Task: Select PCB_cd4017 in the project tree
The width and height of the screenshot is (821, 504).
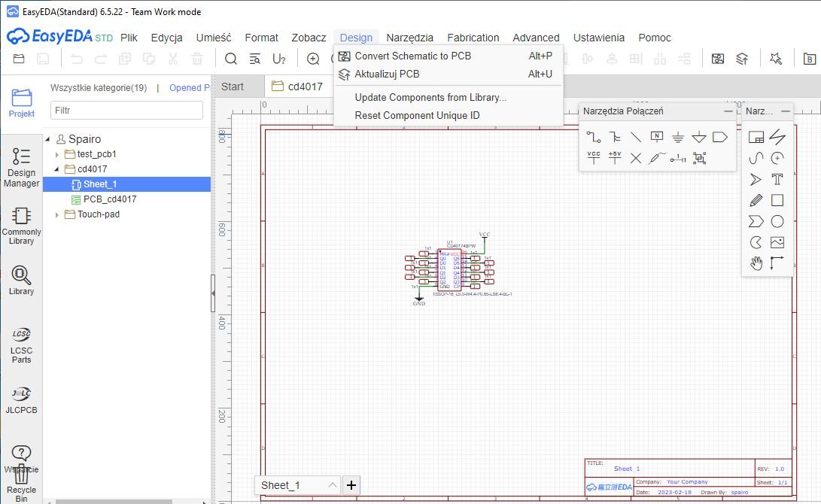Action: point(110,199)
